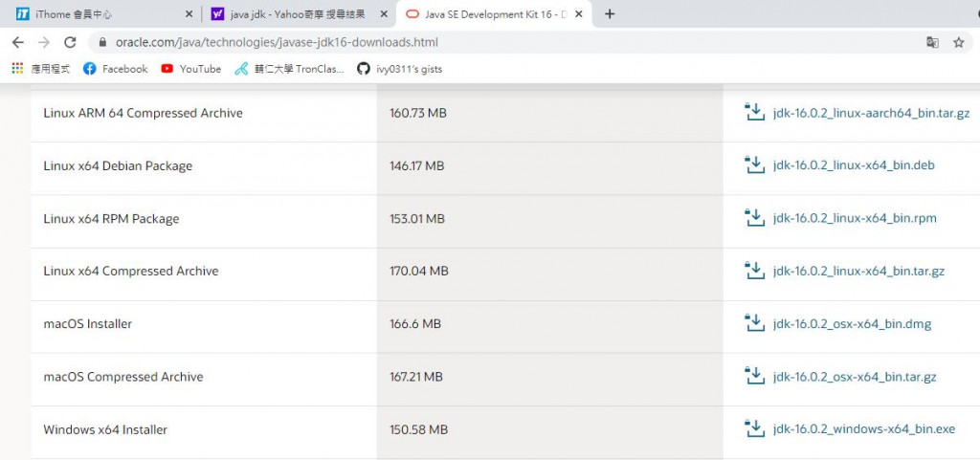The image size is (980, 460).
Task: Download jdk-16.0.2_linux-x64_bin.tar.gz
Action: (858, 271)
